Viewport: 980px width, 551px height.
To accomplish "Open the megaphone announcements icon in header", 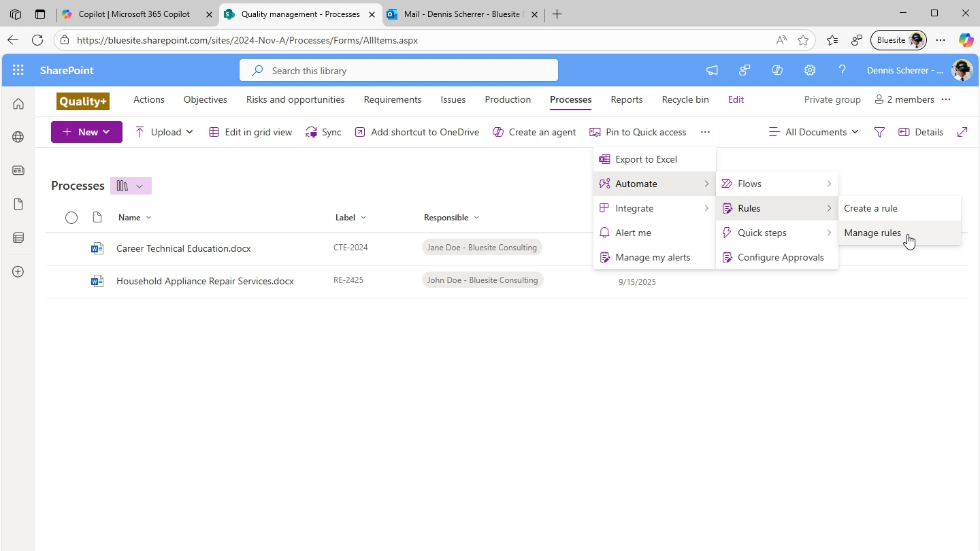I will point(712,70).
